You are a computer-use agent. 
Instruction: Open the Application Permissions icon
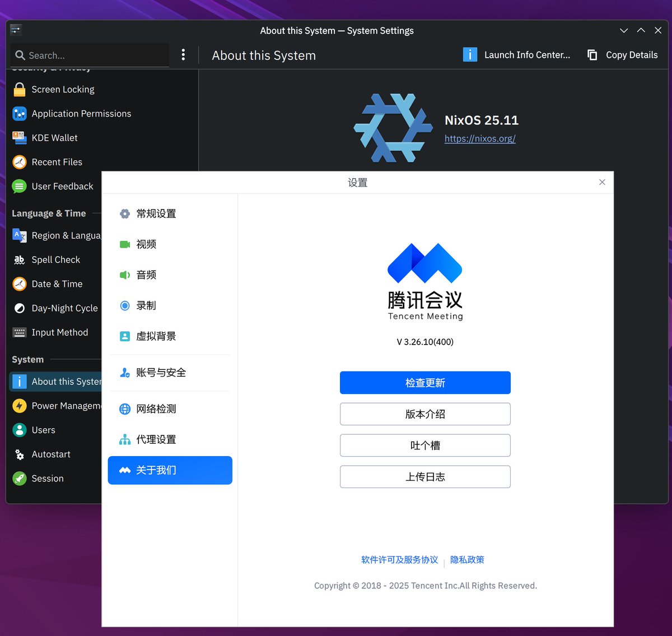pyautogui.click(x=20, y=114)
